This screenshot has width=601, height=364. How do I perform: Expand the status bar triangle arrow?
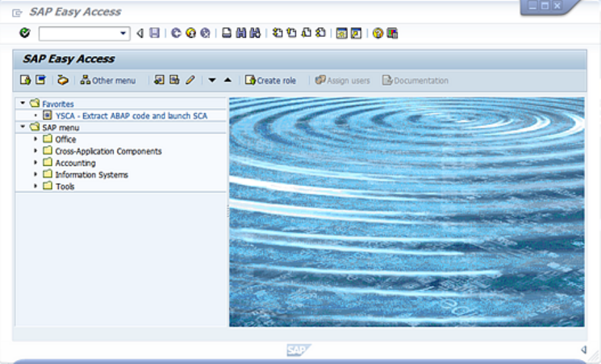click(584, 349)
